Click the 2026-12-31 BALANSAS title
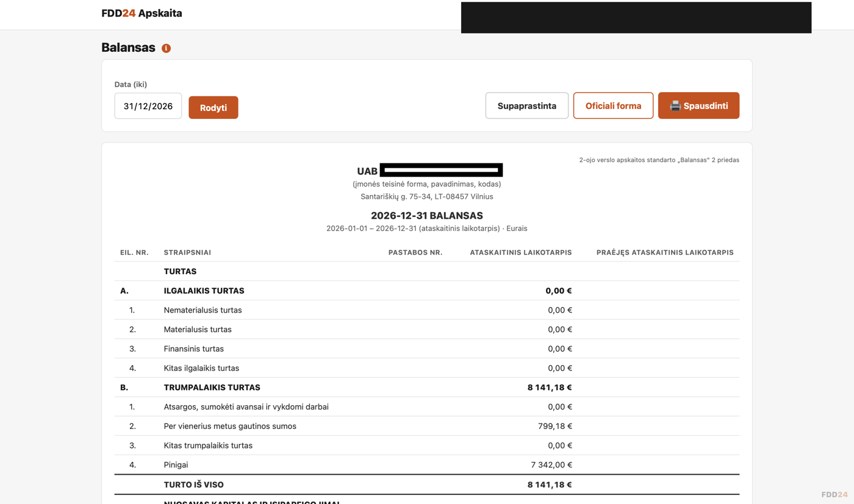This screenshot has height=504, width=854. click(x=427, y=216)
